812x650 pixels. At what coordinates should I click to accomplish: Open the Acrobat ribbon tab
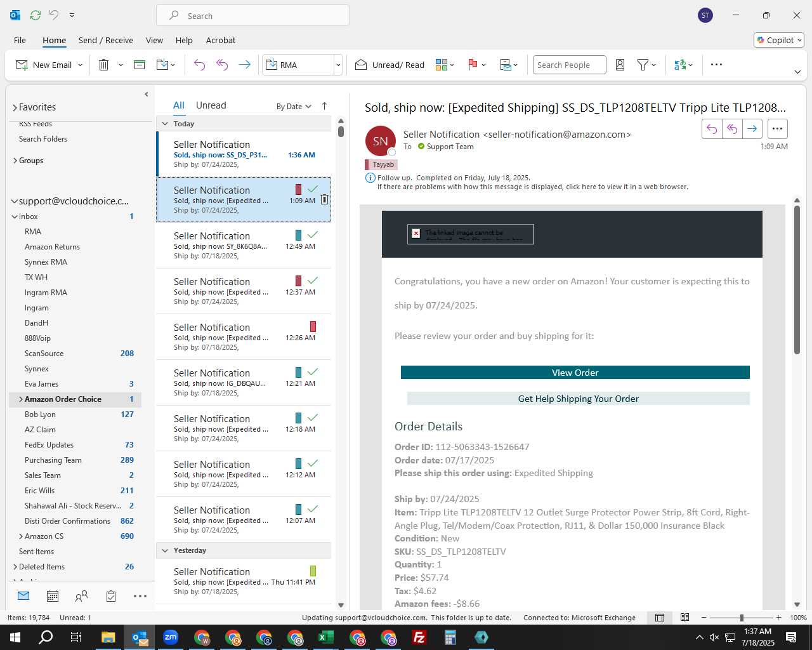221,40
